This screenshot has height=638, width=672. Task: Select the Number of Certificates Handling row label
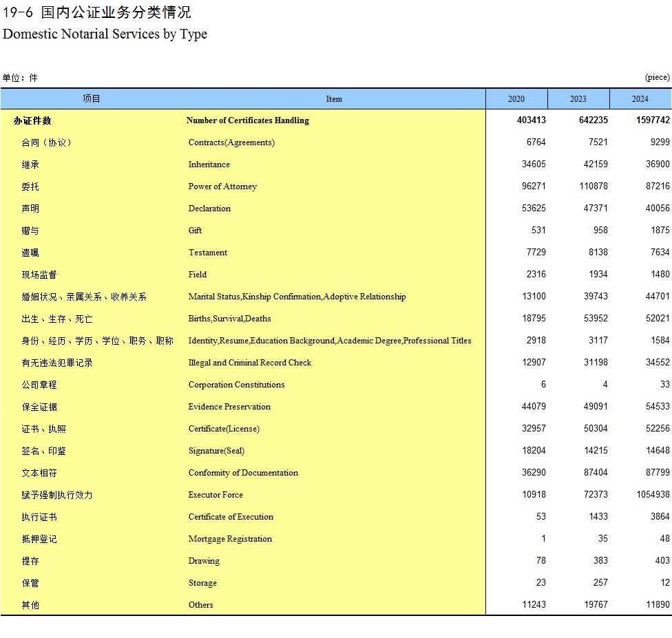(x=247, y=120)
